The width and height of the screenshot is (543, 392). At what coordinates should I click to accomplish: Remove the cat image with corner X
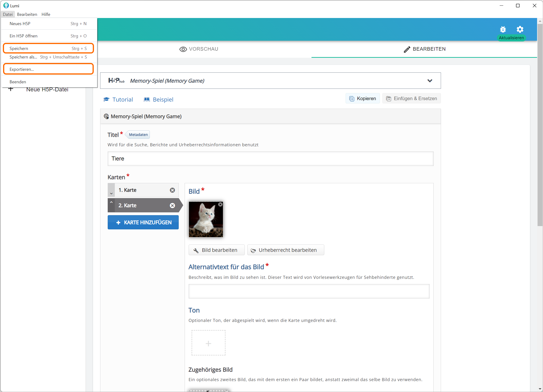(220, 204)
